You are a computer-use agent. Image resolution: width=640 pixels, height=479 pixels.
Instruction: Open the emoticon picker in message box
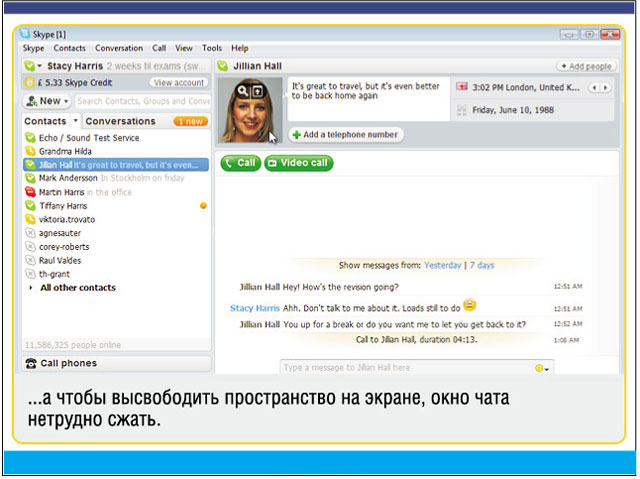542,368
